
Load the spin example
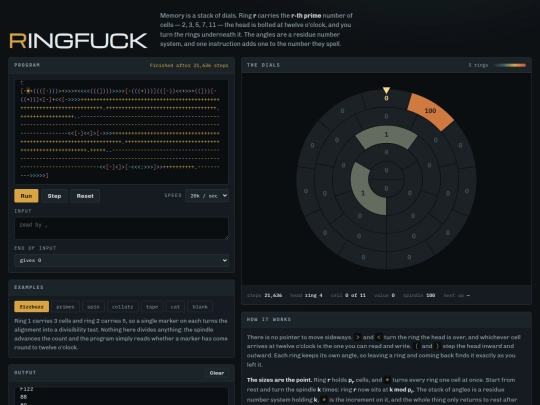coord(93,307)
